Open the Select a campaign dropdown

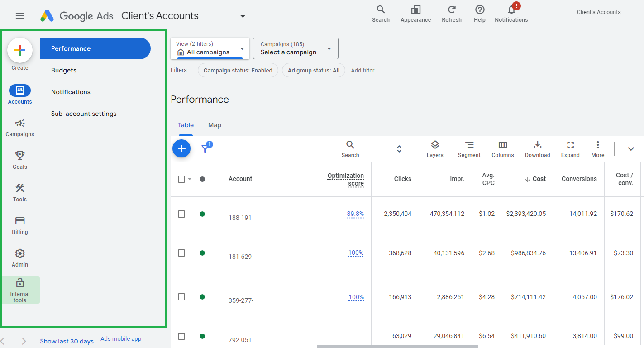pyautogui.click(x=296, y=48)
